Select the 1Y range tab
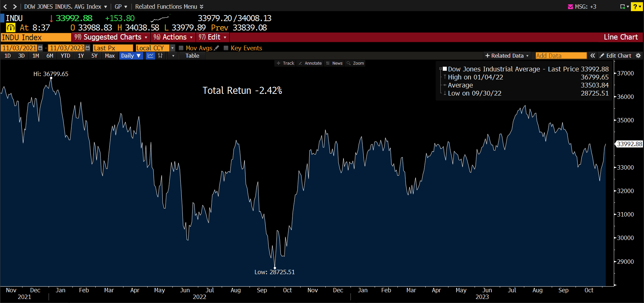The width and height of the screenshot is (644, 303). point(81,56)
